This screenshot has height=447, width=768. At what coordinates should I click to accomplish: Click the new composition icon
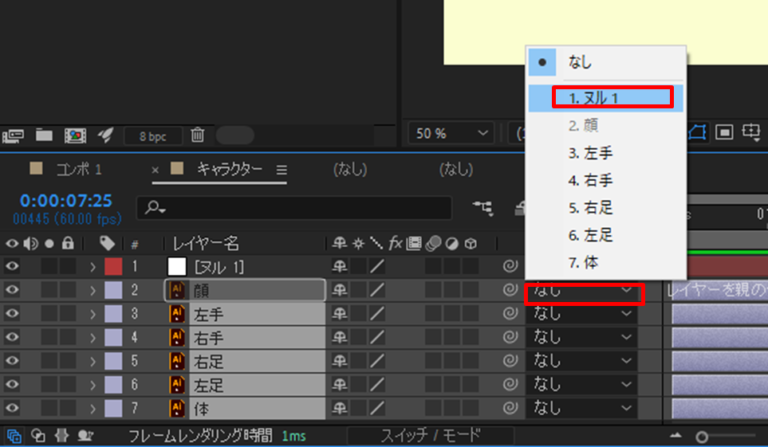click(74, 134)
